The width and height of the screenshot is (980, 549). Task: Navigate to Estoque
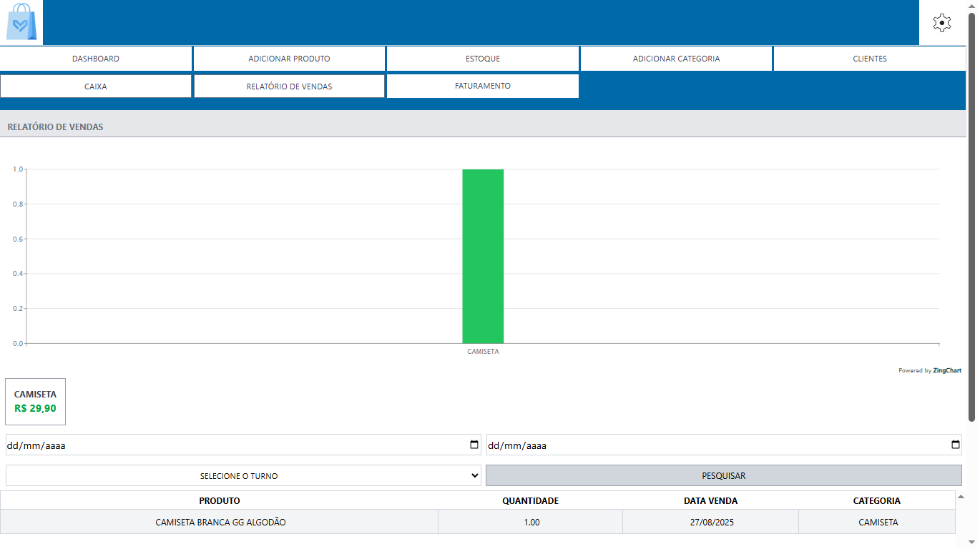click(x=482, y=59)
